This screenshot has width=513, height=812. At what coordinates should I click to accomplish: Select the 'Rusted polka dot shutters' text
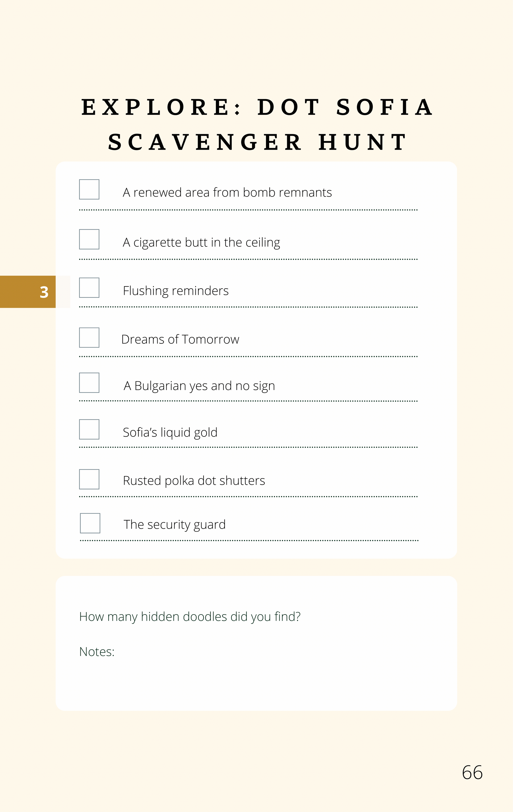(194, 480)
